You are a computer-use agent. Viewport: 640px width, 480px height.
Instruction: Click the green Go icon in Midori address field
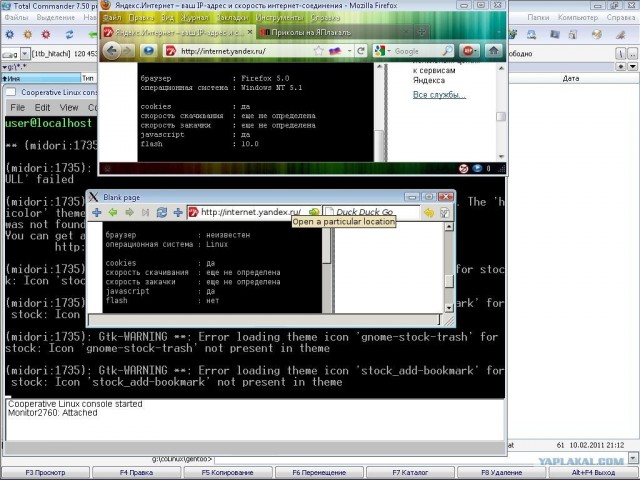(313, 212)
